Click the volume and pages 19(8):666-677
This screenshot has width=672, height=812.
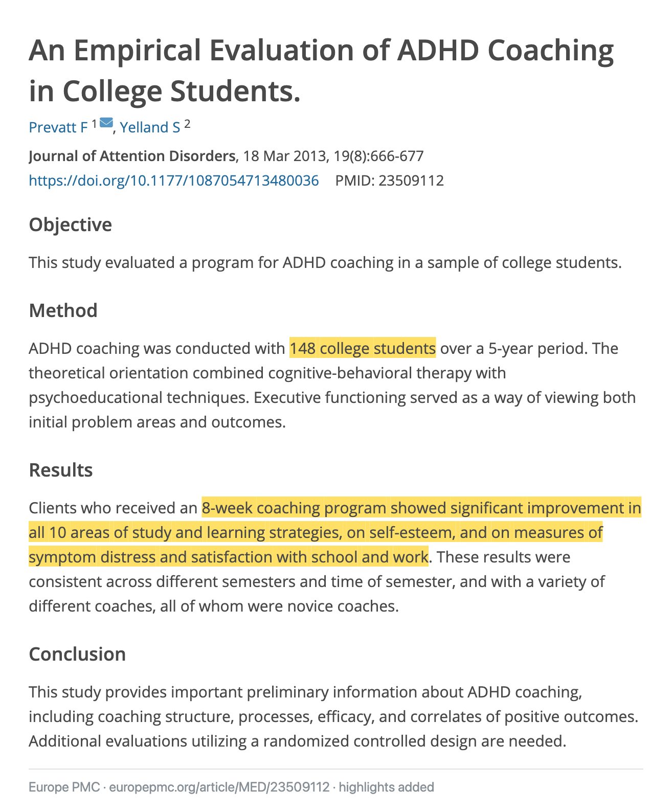(379, 156)
